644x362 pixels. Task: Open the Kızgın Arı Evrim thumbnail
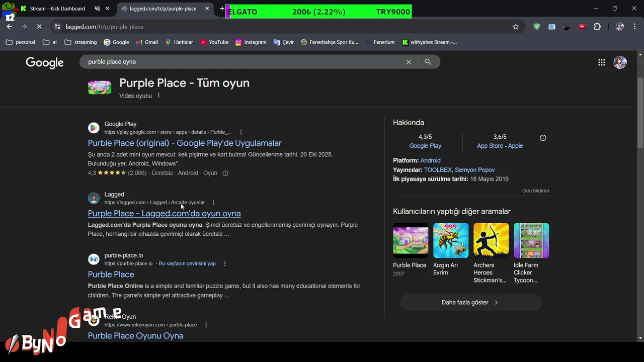tap(451, 241)
